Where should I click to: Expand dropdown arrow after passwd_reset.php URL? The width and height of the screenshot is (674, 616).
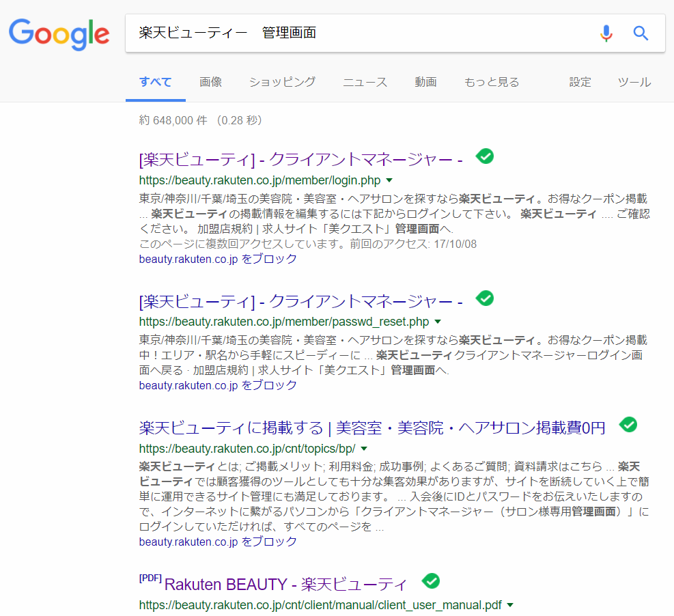point(438,322)
